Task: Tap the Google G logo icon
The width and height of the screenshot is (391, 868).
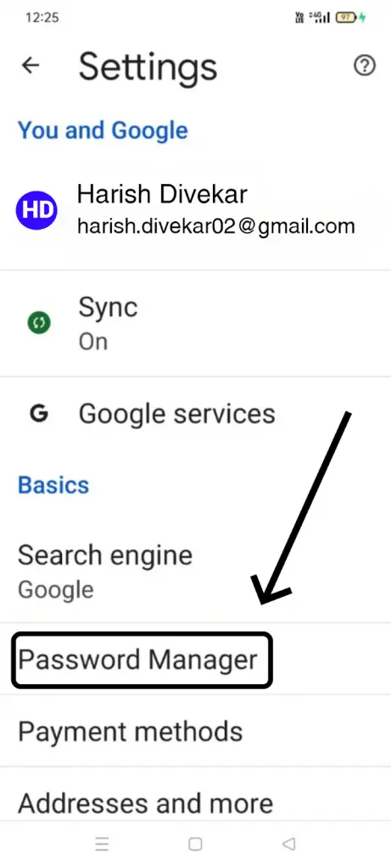Action: pos(38,414)
